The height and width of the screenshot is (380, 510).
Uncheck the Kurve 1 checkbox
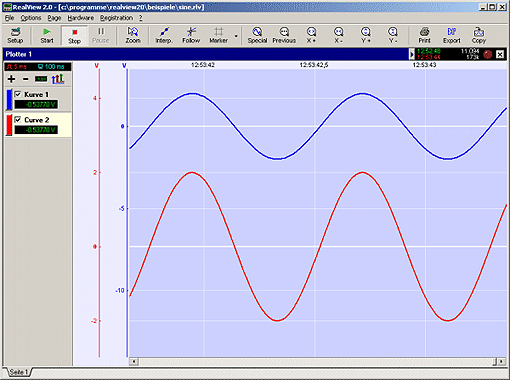click(x=18, y=94)
